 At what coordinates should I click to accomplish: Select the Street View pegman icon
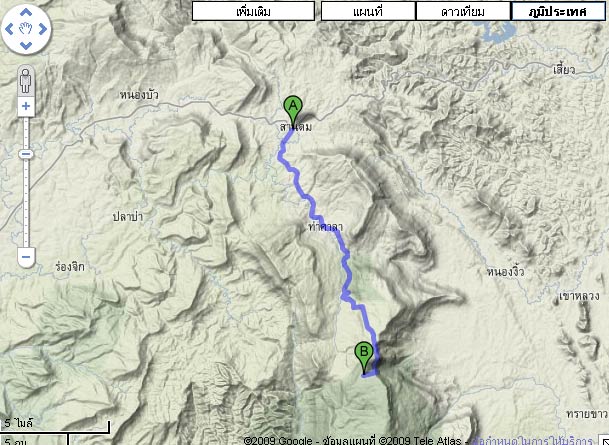[26, 81]
